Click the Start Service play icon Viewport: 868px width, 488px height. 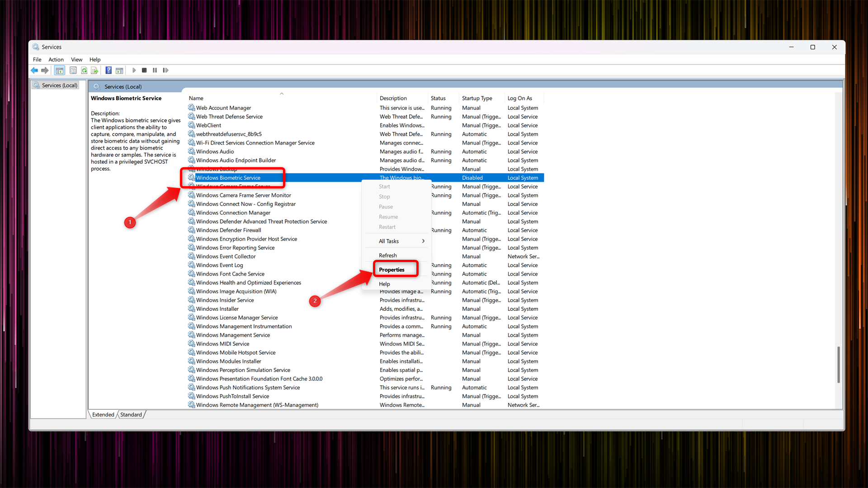point(134,70)
